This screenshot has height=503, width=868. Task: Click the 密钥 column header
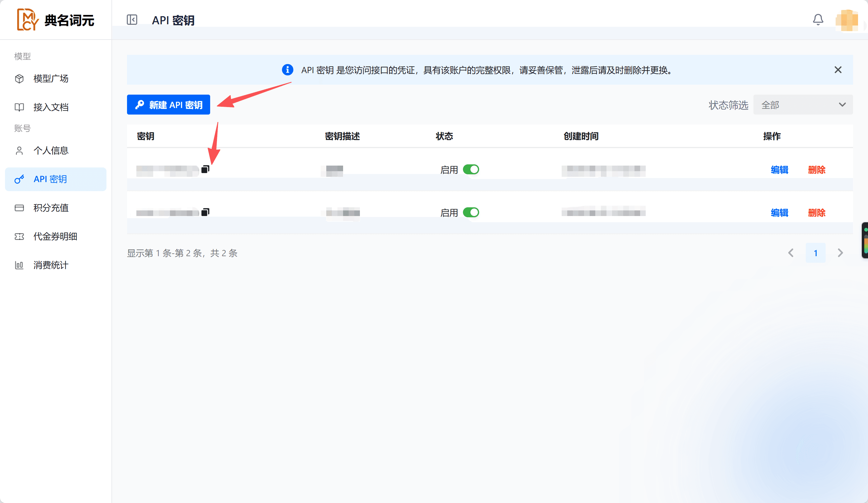[x=145, y=136]
